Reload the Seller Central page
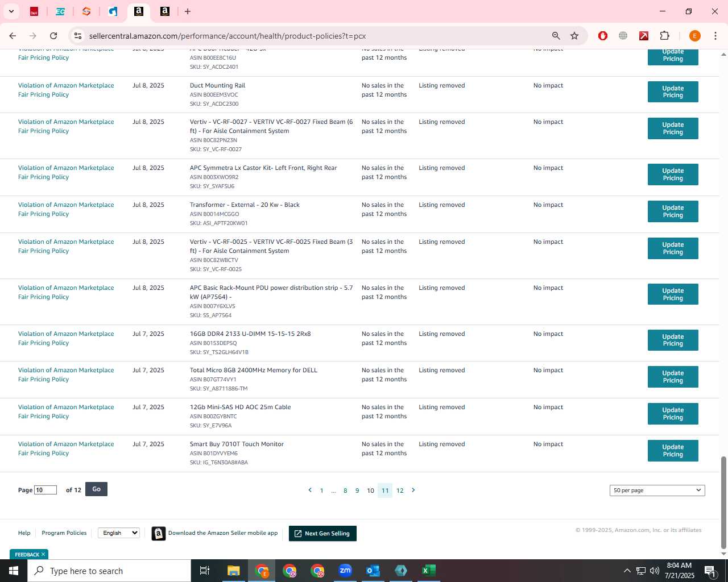This screenshot has width=728, height=582. click(53, 36)
